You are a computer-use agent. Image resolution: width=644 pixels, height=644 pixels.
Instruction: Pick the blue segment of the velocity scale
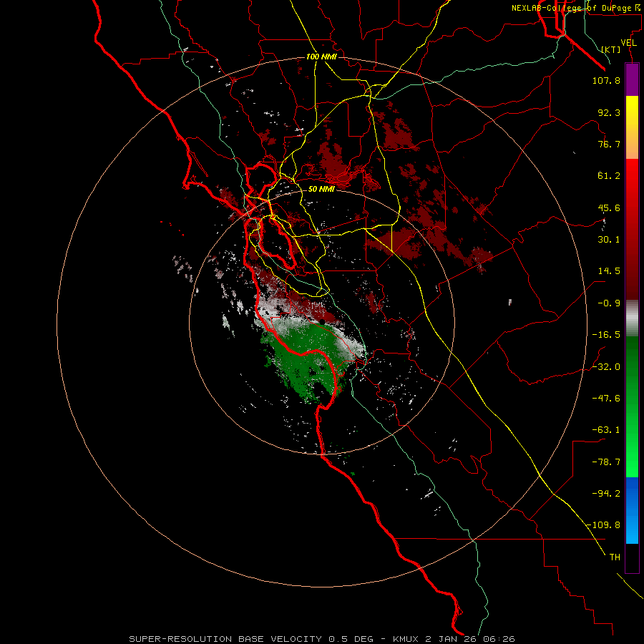pos(632,510)
